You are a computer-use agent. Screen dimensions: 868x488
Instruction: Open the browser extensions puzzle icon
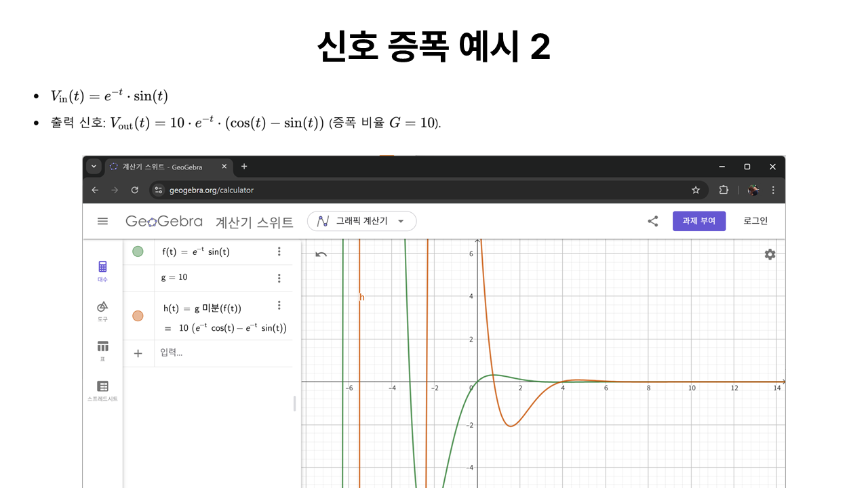pyautogui.click(x=724, y=190)
